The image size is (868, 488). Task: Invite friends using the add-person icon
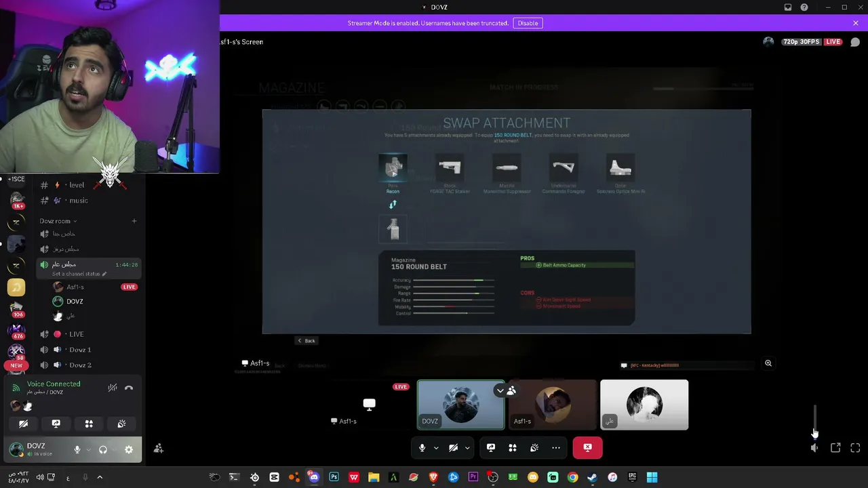coord(159,449)
